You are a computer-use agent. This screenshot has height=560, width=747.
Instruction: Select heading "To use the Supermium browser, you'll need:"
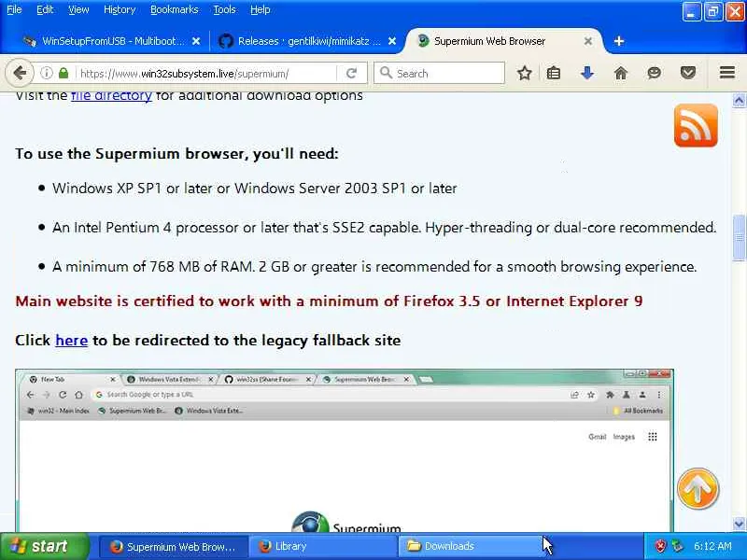[176, 154]
